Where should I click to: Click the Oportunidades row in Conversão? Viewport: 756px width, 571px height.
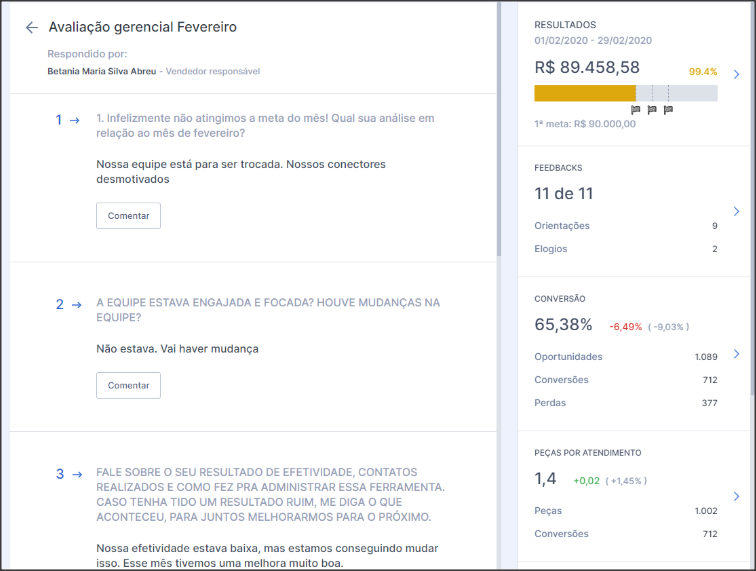click(625, 357)
